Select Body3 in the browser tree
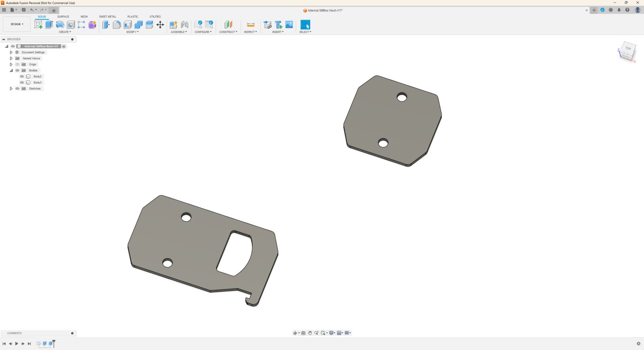This screenshot has height=350, width=644. point(37,82)
